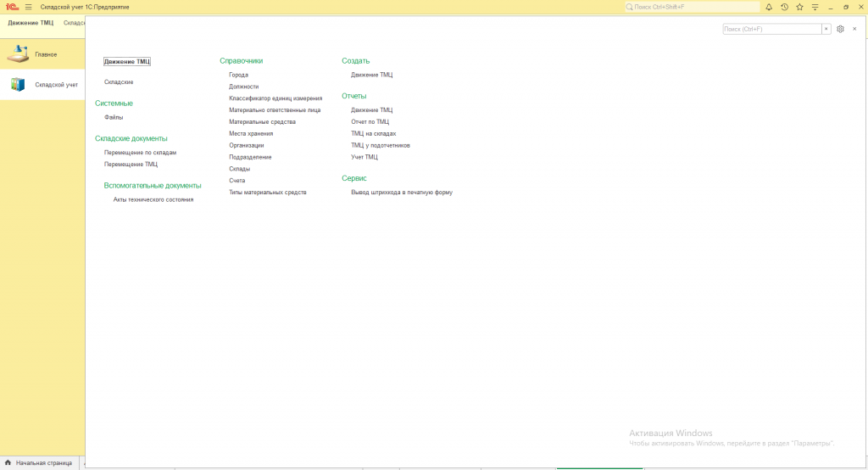Open Движение ТМЦ in top command bar
This screenshot has height=470, width=868.
pyautogui.click(x=31, y=23)
